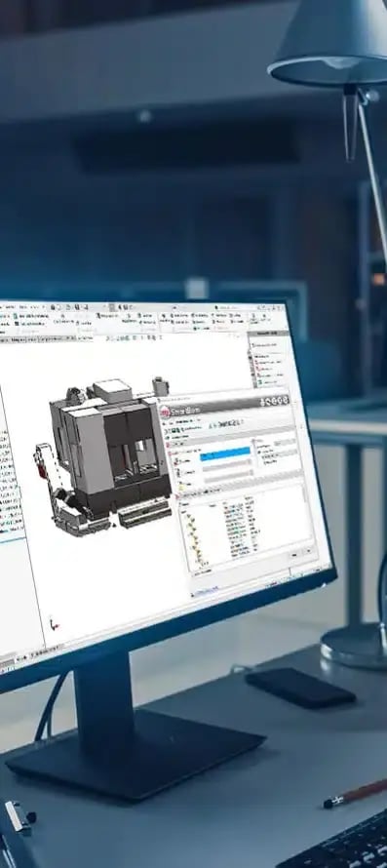Click the last round icon in dialog title bar

point(285,399)
